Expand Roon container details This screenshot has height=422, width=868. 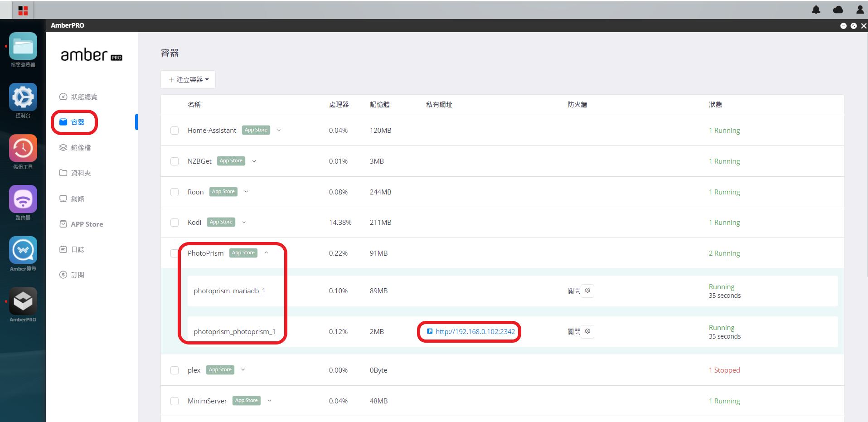(246, 192)
